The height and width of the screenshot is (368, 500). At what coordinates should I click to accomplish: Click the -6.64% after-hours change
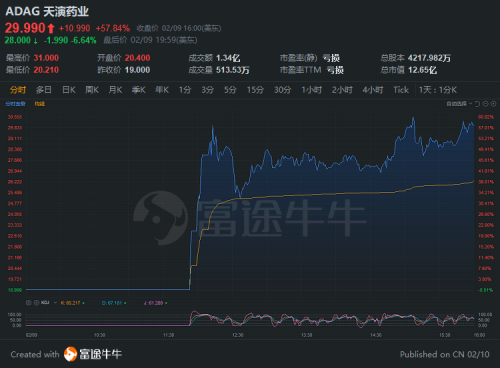tap(83, 41)
